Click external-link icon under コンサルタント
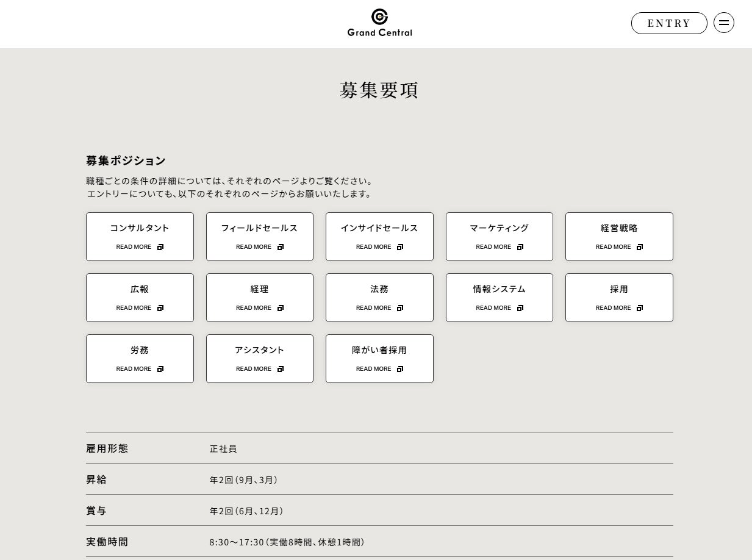This screenshot has height=560, width=752. pyautogui.click(x=160, y=247)
